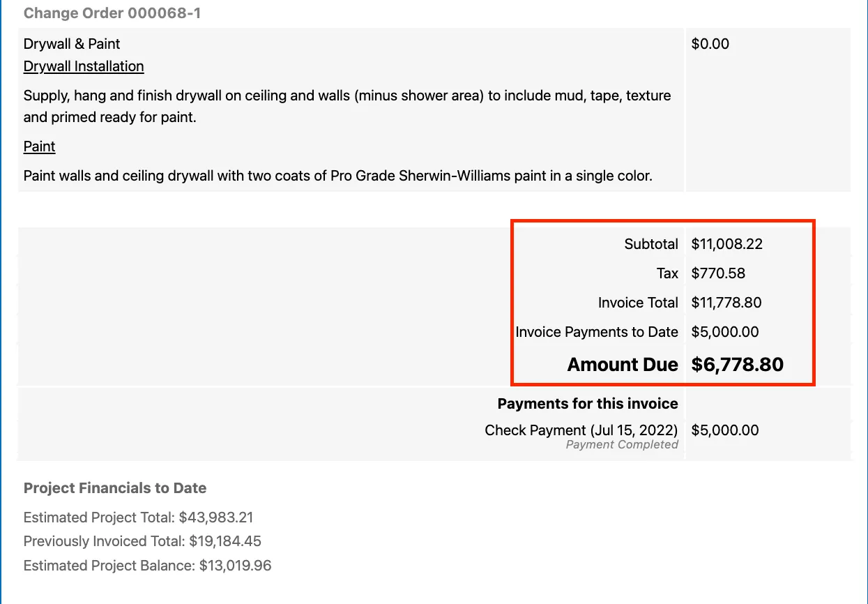Click the Payment Completed status text
Viewport: 868px width, 604px height.
(x=622, y=445)
